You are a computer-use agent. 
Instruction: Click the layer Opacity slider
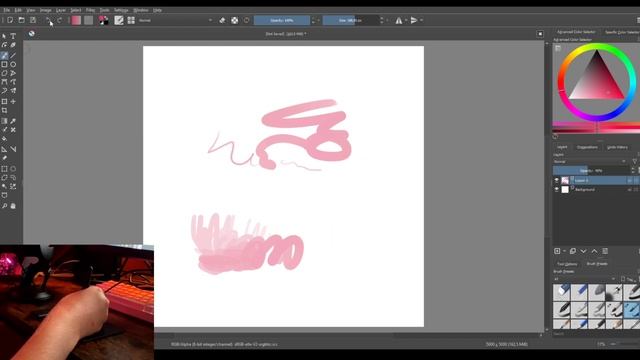click(592, 171)
